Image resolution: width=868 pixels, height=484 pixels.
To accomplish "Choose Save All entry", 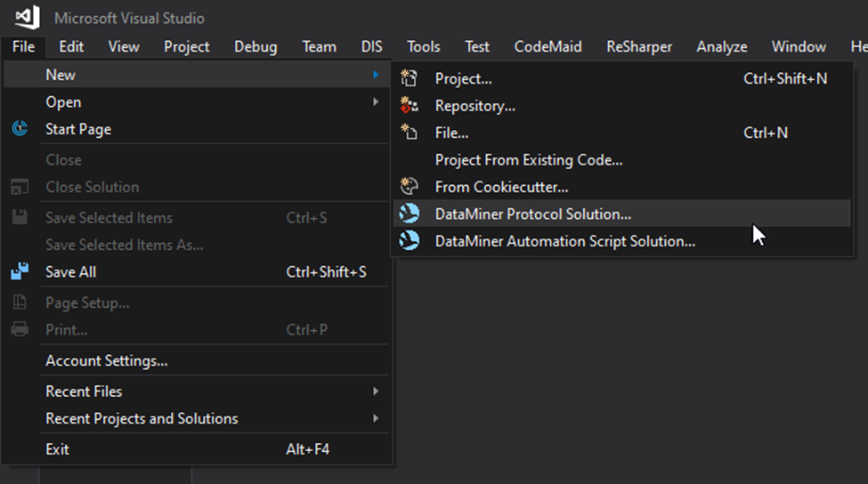I will click(x=196, y=271).
